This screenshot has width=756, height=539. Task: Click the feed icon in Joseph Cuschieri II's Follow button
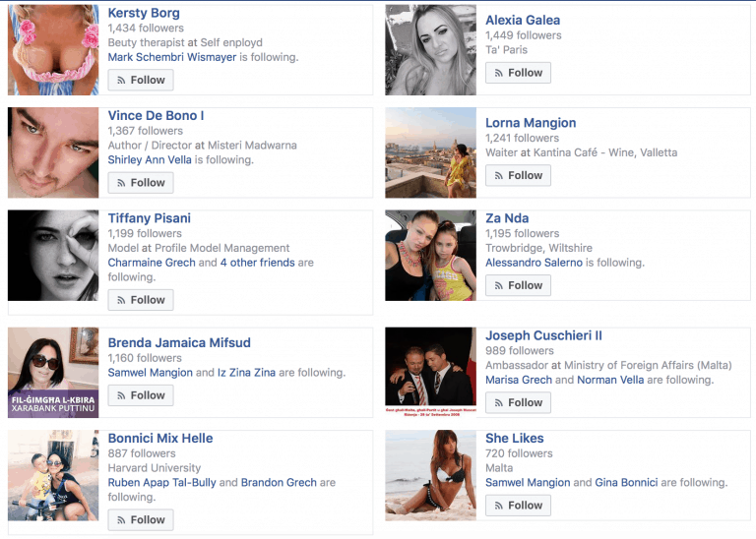pyautogui.click(x=500, y=403)
